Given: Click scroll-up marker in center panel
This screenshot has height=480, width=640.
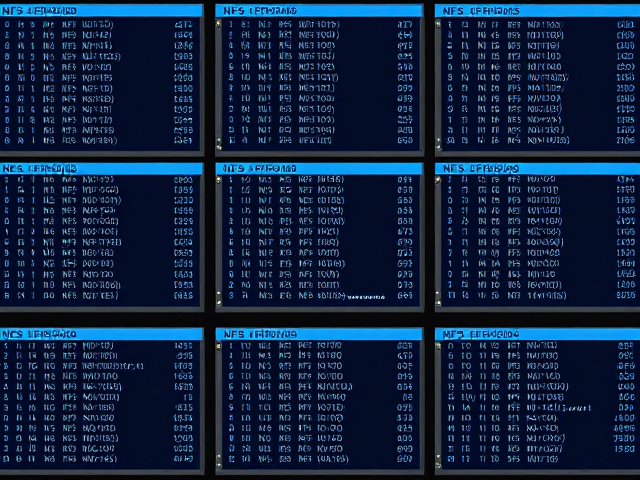Looking at the screenshot, I should pyautogui.click(x=219, y=180).
